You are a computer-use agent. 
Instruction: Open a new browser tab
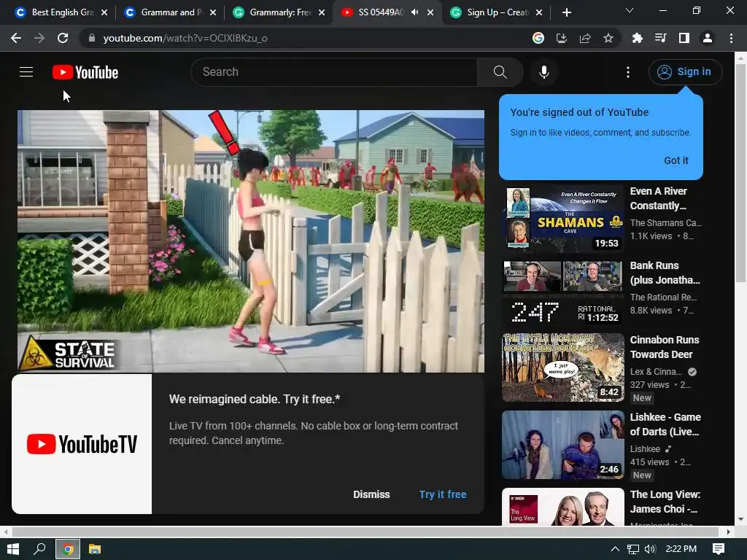(x=566, y=12)
